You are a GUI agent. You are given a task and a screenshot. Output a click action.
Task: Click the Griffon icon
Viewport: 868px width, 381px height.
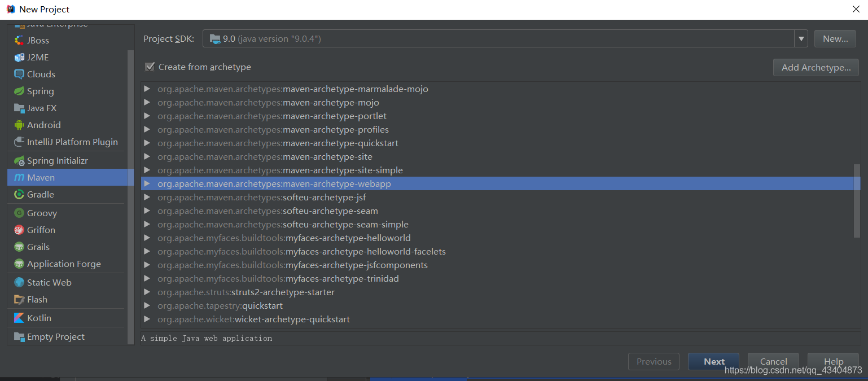tap(19, 230)
